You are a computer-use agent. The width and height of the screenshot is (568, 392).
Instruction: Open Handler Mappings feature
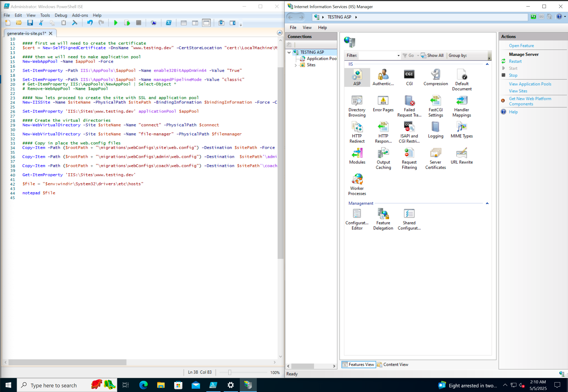point(462,106)
